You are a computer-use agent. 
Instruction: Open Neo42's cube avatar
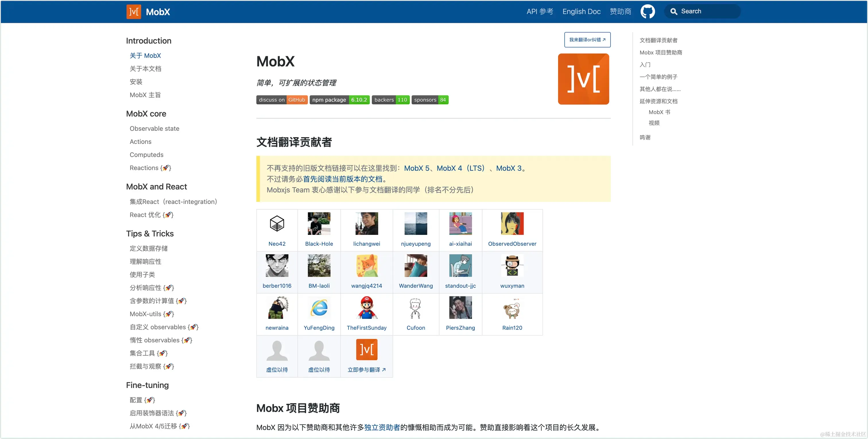pos(277,224)
